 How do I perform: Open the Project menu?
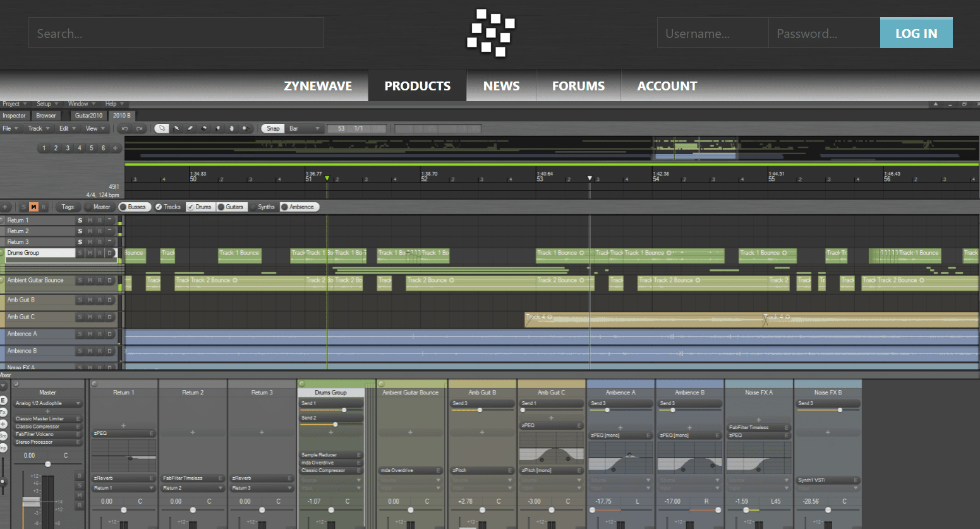tap(14, 104)
